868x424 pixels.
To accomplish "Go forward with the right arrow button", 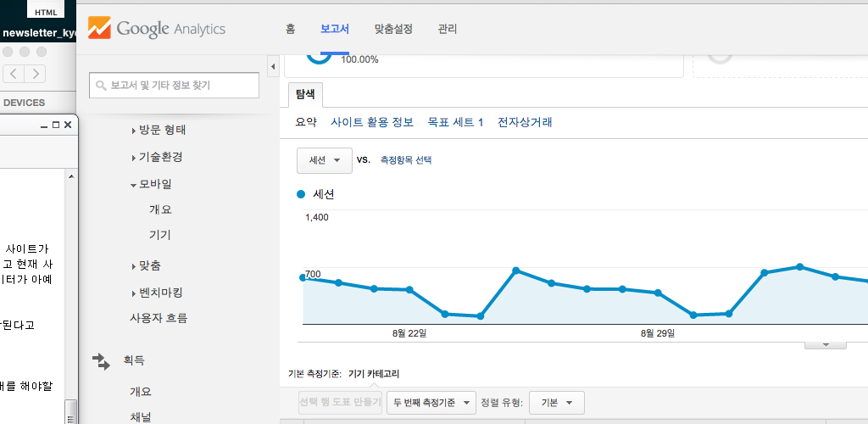I will coord(36,74).
